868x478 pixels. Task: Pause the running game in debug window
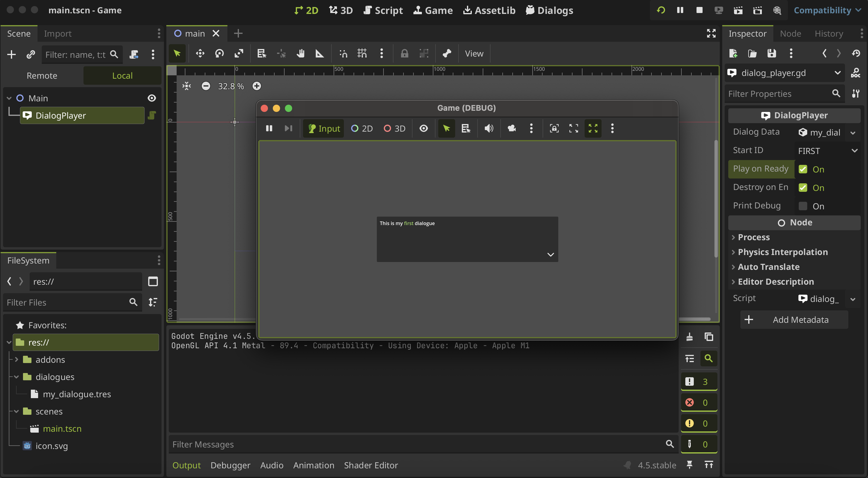coord(269,129)
